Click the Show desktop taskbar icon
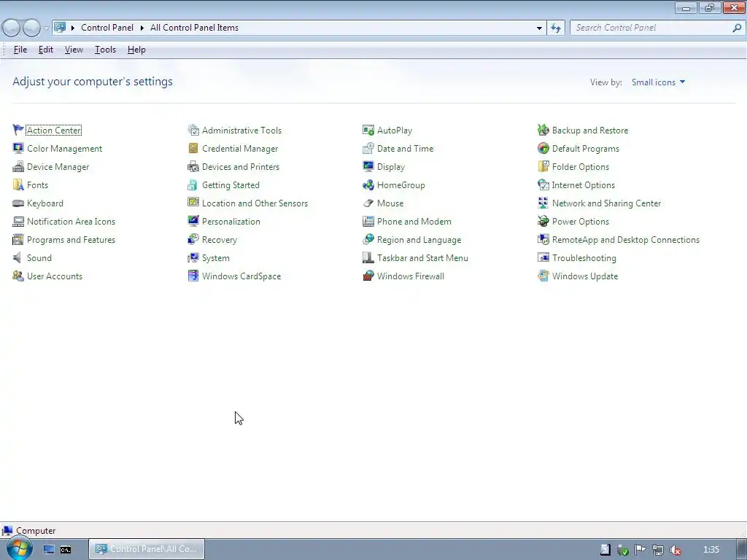The image size is (747, 560). pos(49,550)
